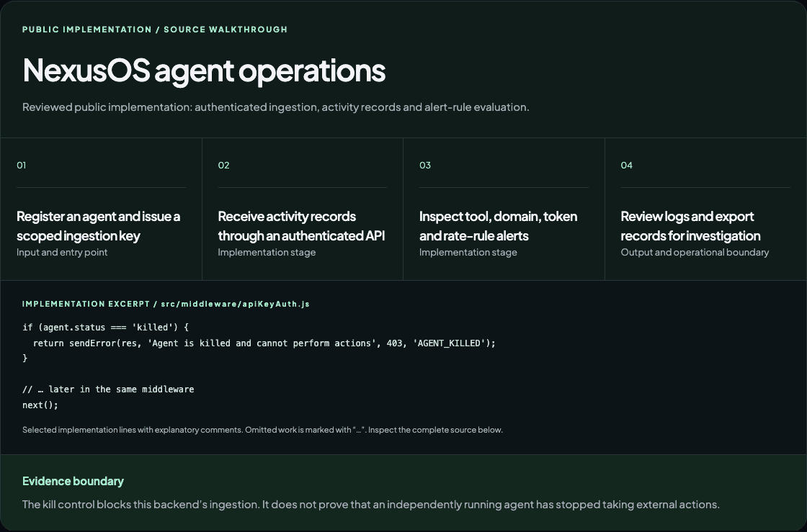The image size is (807, 532).
Task: Click the code line "if (agent.status === 'killed') {"
Action: click(x=105, y=328)
